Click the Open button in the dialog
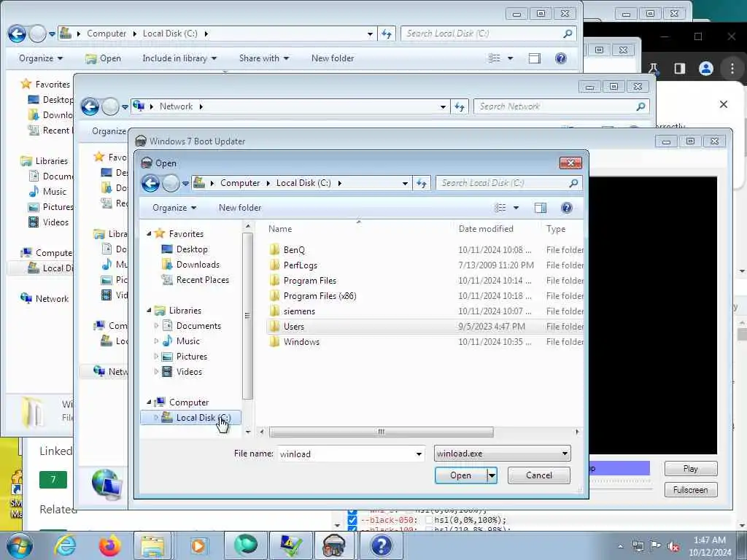Image resolution: width=747 pixels, height=560 pixels. 461,475
